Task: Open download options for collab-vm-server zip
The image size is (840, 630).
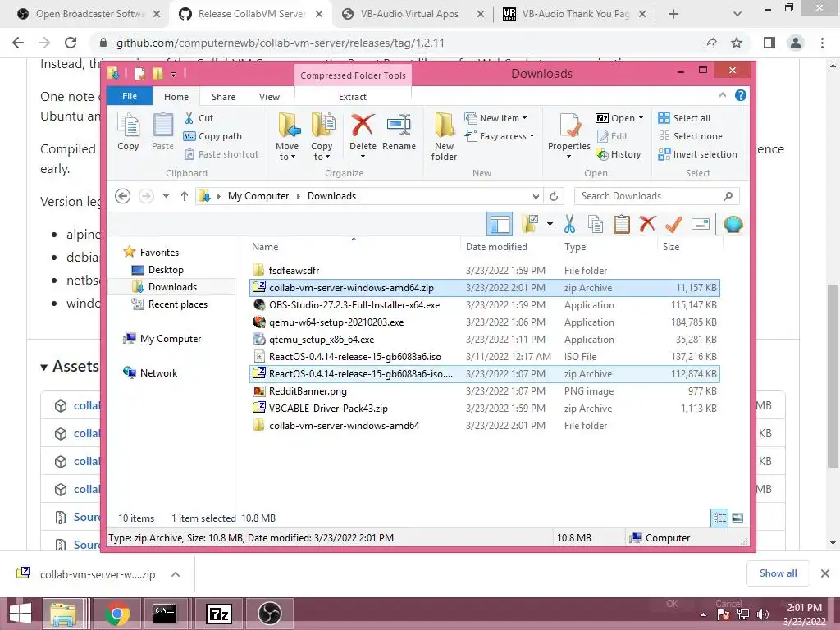Action: [176, 574]
